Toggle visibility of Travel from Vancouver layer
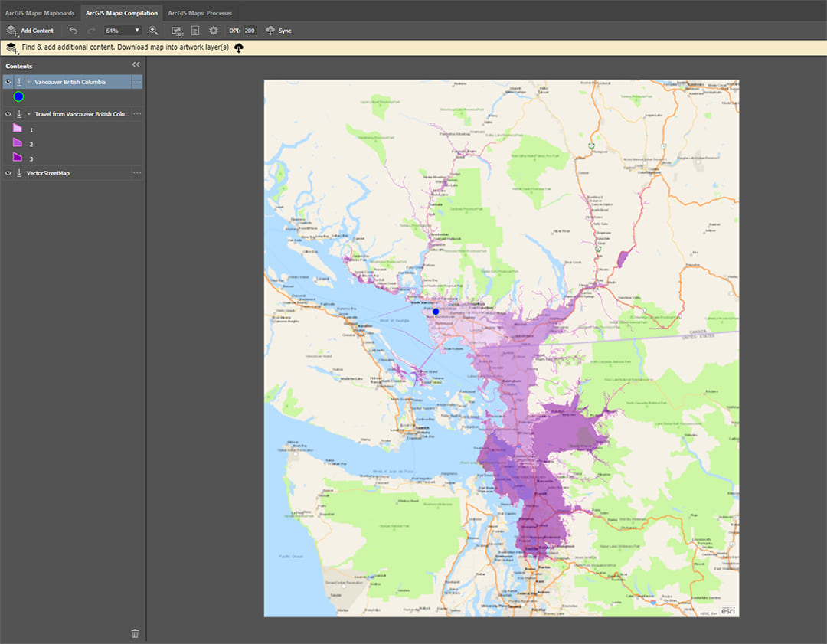Screen dimensions: 827x644 (8, 114)
